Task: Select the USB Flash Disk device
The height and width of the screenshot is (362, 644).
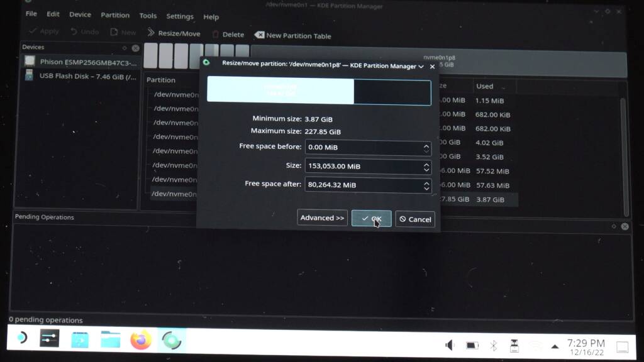Action: point(80,76)
